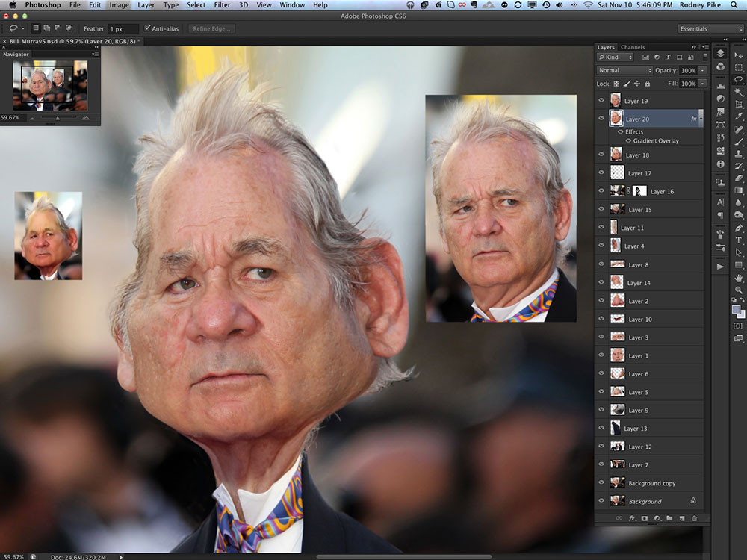Viewport: 747px width, 560px height.
Task: Click Add to selection mode icon
Action: pyautogui.click(x=46, y=28)
